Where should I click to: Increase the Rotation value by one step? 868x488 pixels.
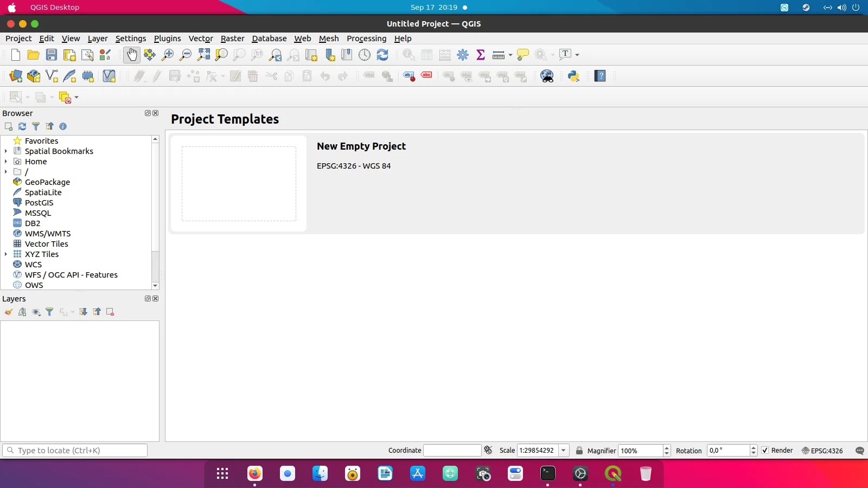(754, 448)
